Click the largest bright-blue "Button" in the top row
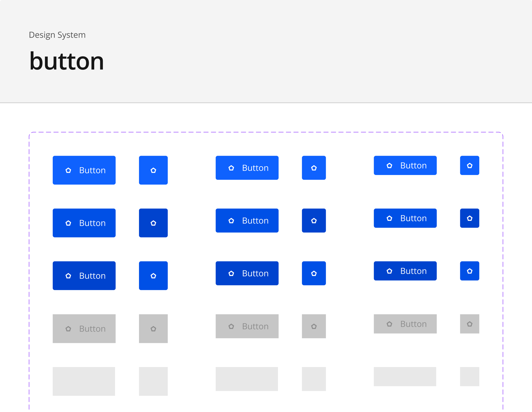532x412 pixels. pos(84,170)
